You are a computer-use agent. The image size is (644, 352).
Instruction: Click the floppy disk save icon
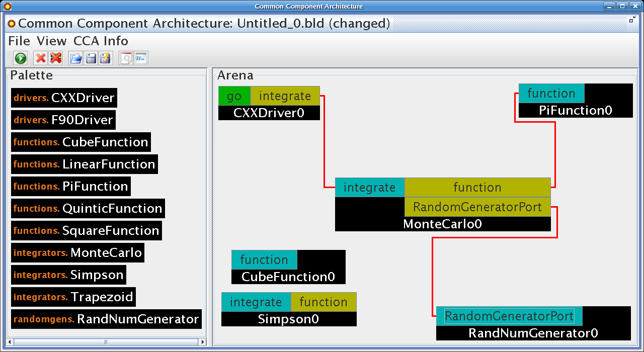coord(91,58)
